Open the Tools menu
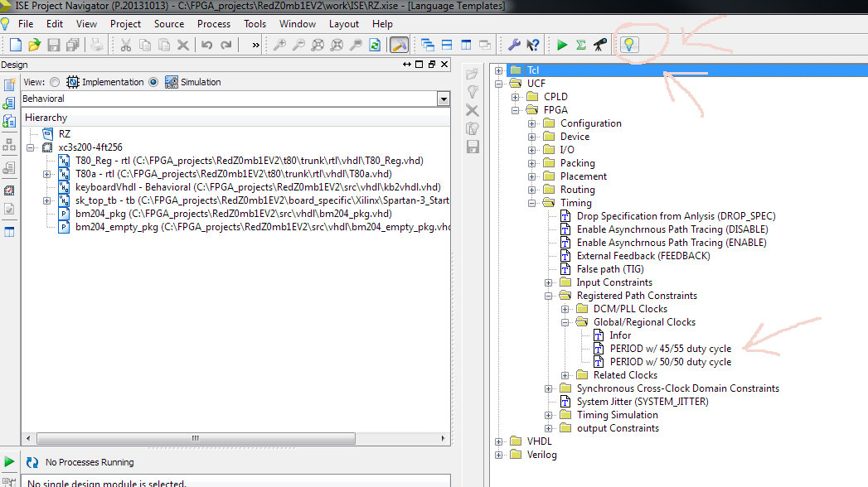Screen dimensions: 868x487 [255, 24]
